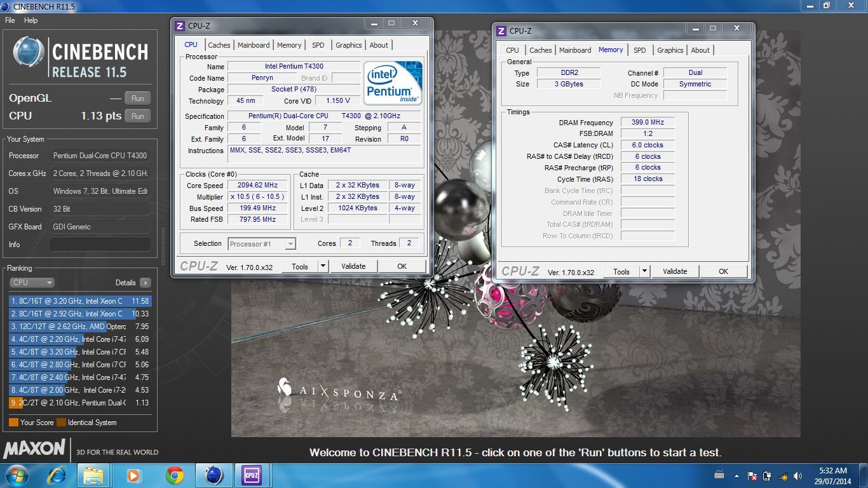Open the on-screen keyboard tray icon

(719, 475)
